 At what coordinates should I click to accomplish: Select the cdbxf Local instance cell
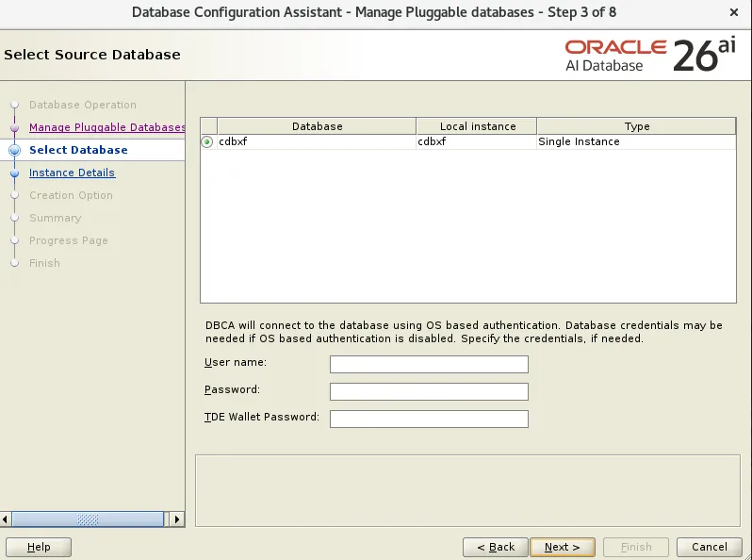tap(477, 141)
